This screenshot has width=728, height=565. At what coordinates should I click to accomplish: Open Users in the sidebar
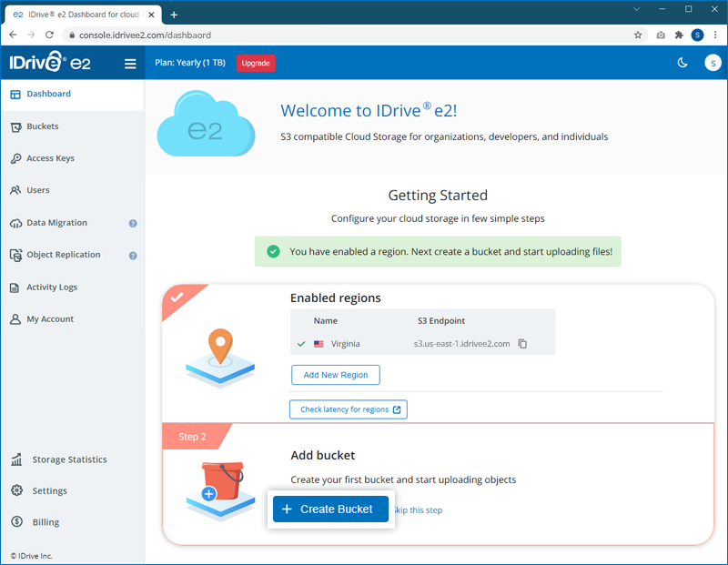click(x=38, y=190)
